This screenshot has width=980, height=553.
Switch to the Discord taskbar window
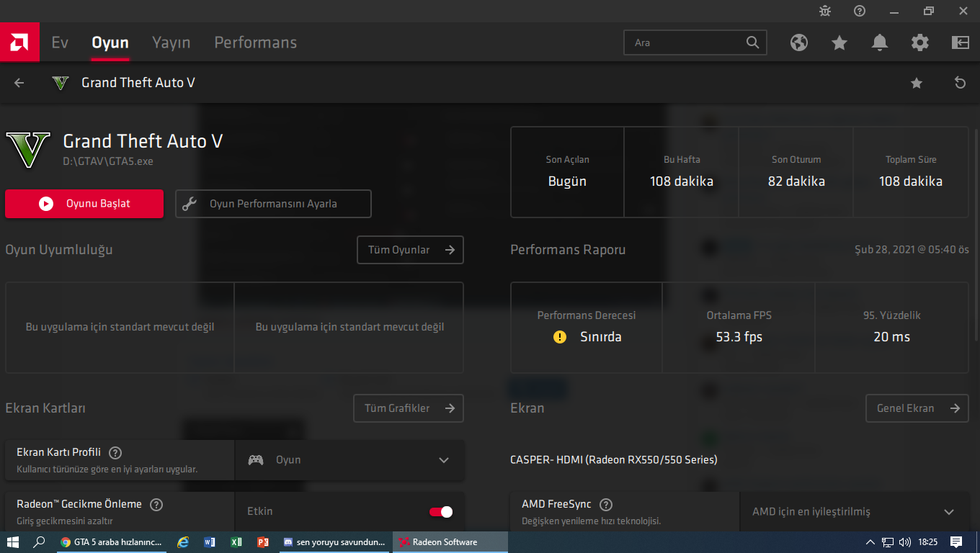335,542
